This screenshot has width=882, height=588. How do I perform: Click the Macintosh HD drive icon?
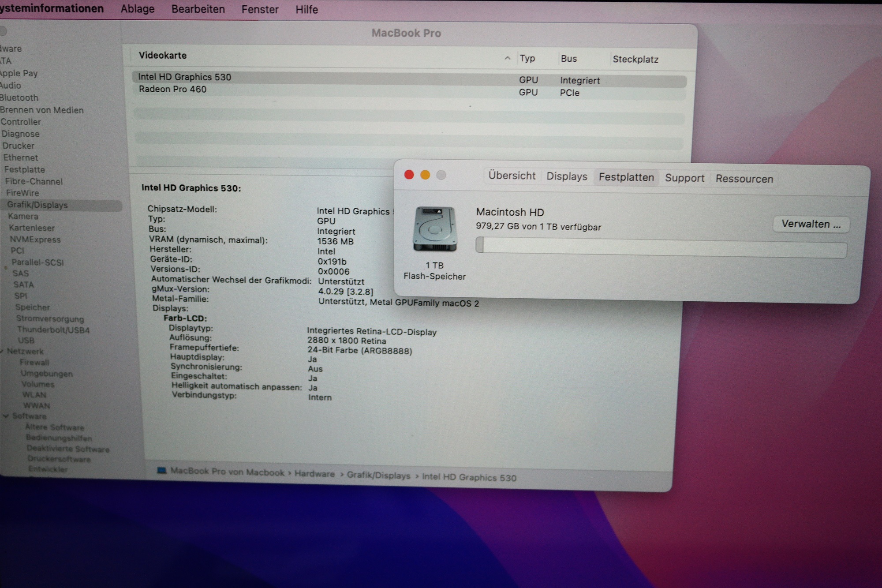434,229
